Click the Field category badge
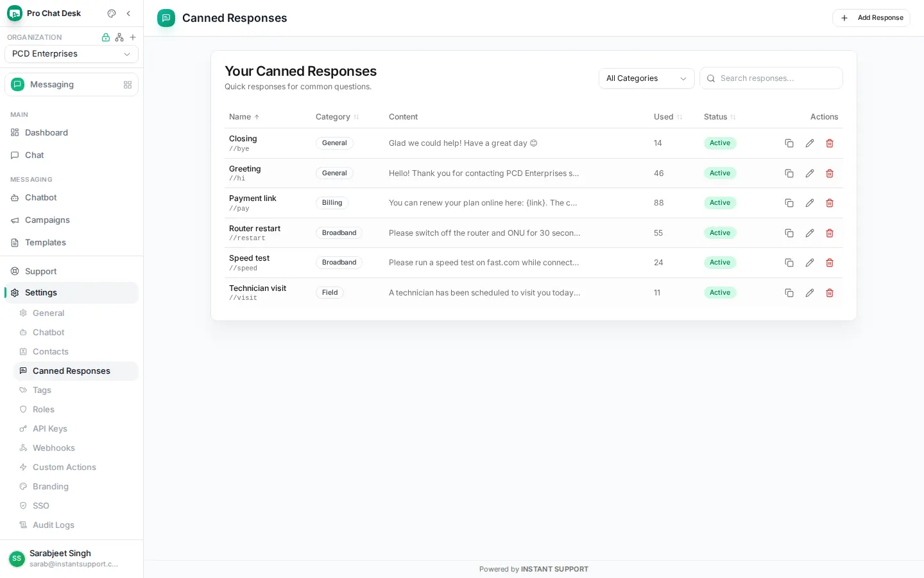 point(330,293)
